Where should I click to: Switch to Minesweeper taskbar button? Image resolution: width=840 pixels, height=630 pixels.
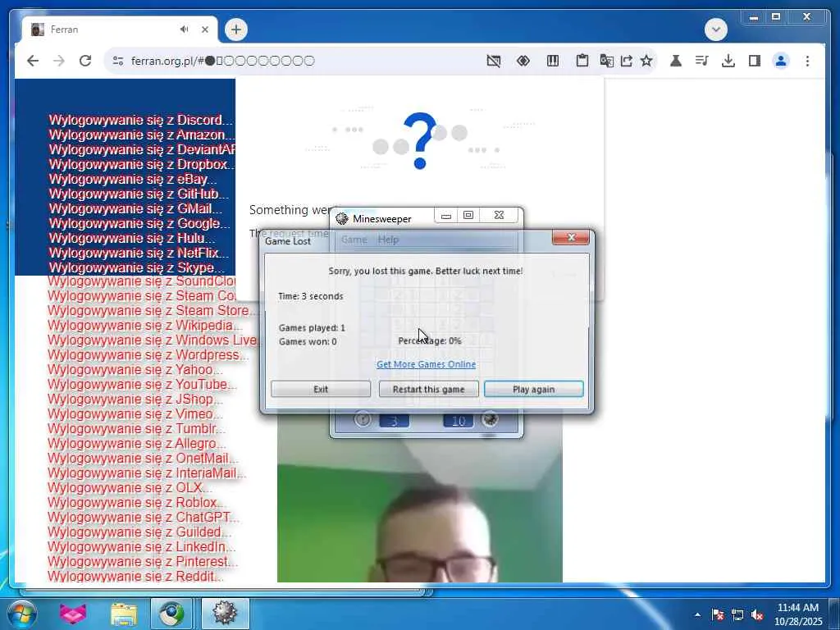tap(225, 614)
